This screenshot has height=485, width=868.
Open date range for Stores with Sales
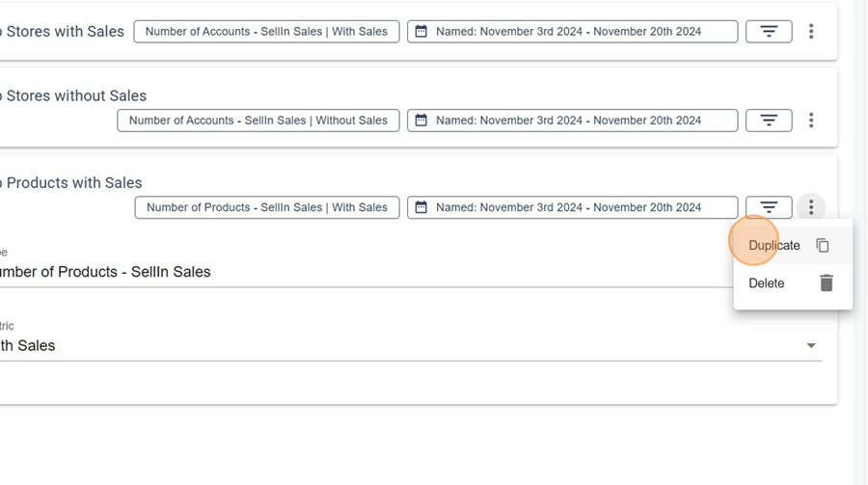tap(572, 32)
